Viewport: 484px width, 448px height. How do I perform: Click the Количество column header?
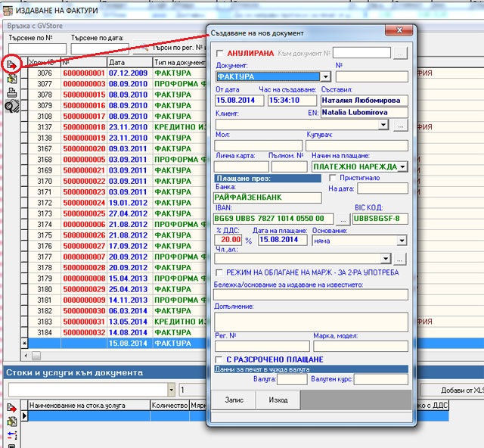tap(169, 406)
